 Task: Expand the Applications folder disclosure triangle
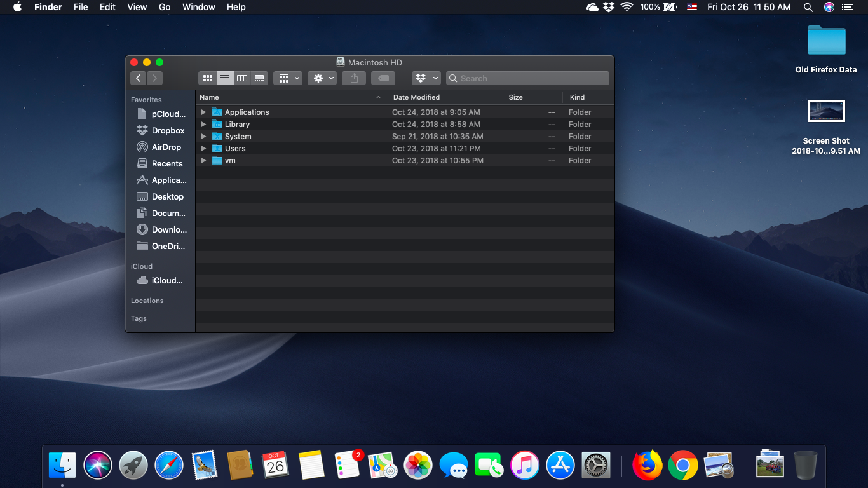(203, 112)
